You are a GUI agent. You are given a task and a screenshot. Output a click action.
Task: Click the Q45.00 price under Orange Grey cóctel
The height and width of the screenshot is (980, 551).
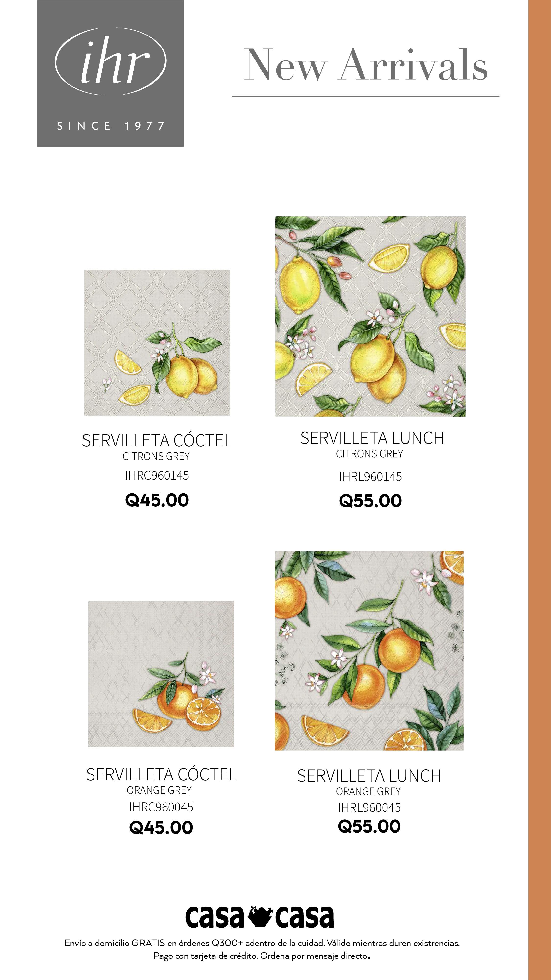(x=161, y=827)
